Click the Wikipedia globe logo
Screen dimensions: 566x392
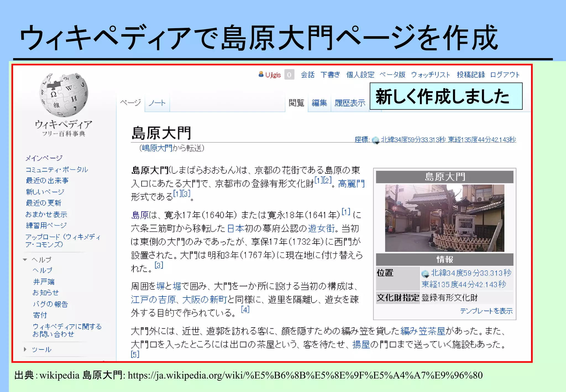point(64,95)
